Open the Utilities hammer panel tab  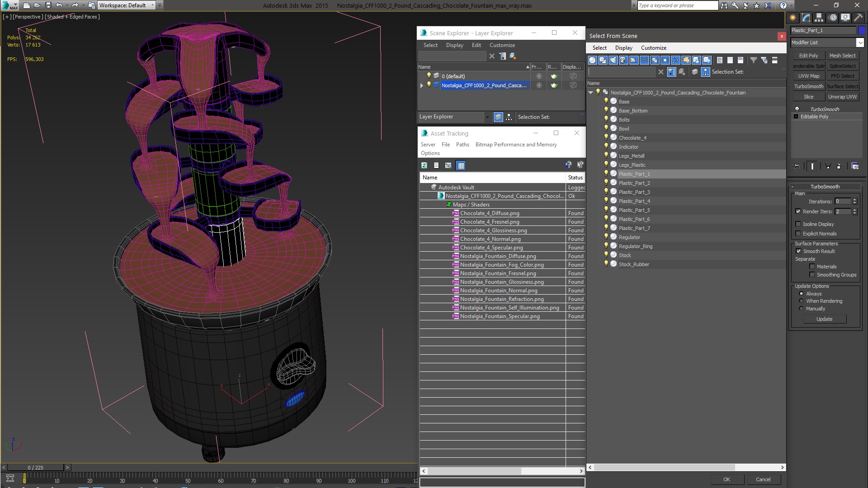point(858,18)
